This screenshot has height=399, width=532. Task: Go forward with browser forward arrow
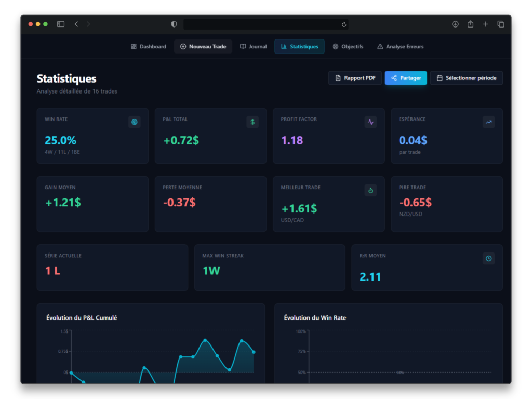[x=88, y=24]
